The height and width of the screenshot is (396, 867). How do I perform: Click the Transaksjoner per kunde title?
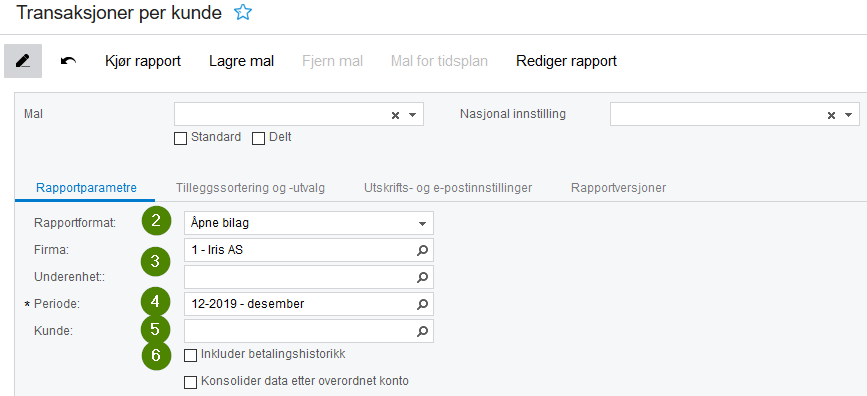[119, 13]
